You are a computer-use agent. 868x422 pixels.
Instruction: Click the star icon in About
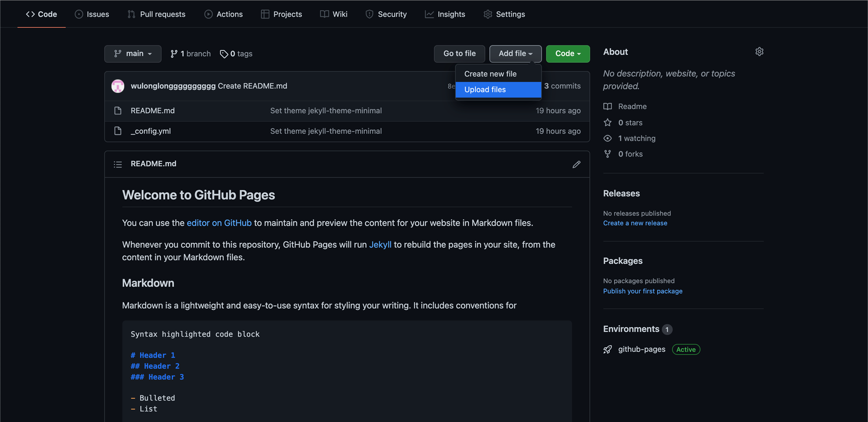pos(608,123)
